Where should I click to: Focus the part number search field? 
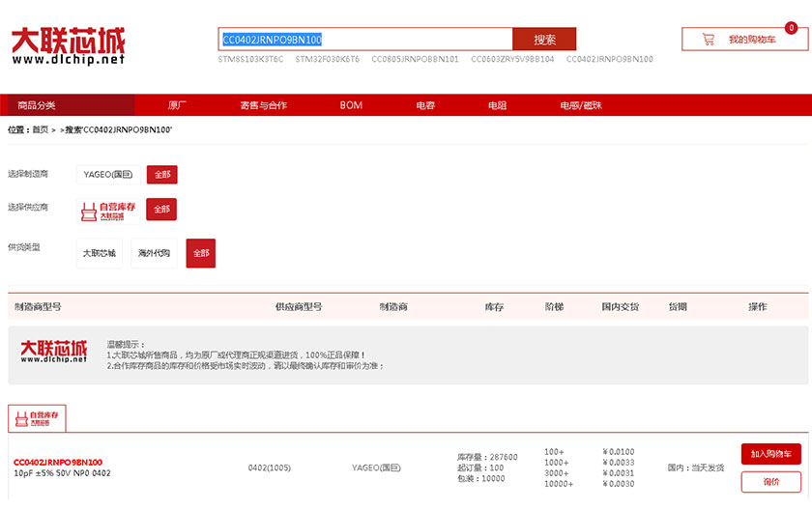(364, 40)
